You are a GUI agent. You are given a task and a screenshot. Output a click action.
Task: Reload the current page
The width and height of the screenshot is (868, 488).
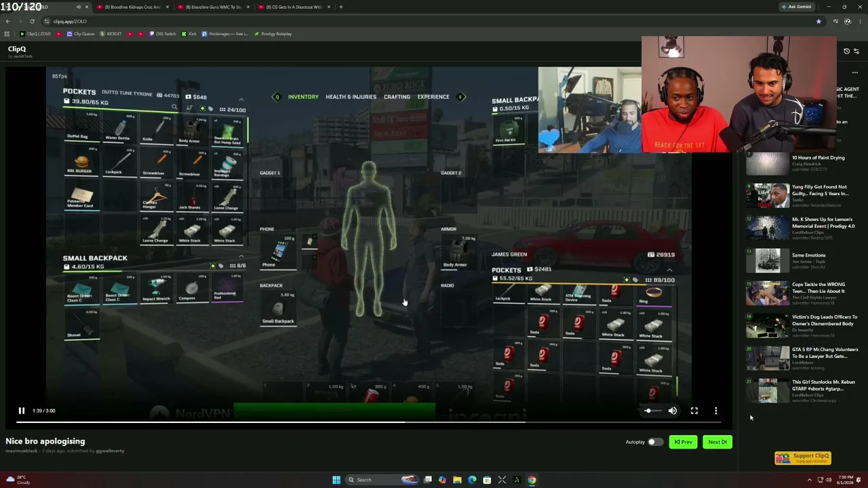point(32,21)
